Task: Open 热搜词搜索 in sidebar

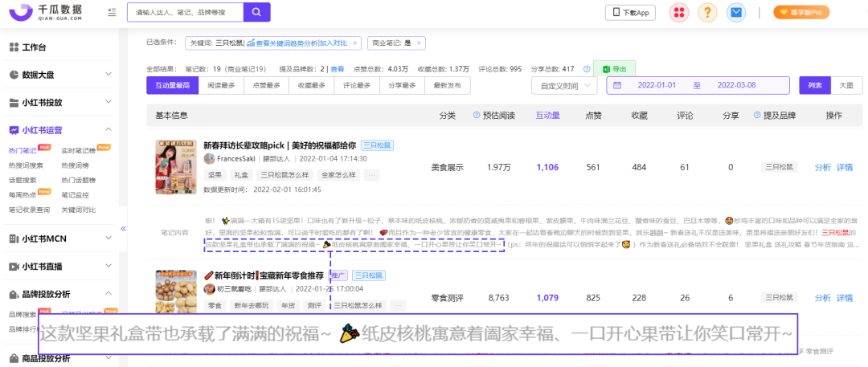Action: [x=26, y=165]
